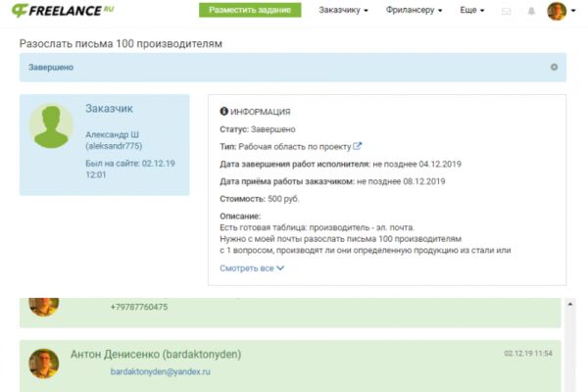Open account dropdown arrow beside avatar

[573, 11]
